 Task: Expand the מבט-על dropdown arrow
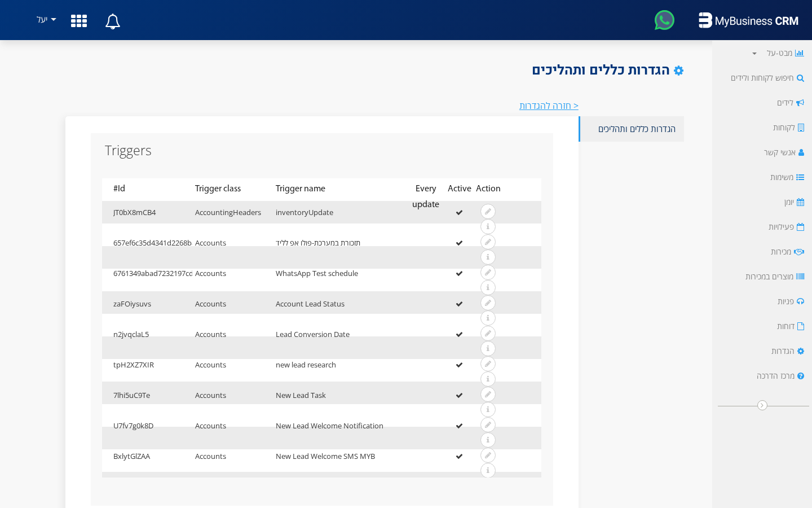(x=753, y=52)
